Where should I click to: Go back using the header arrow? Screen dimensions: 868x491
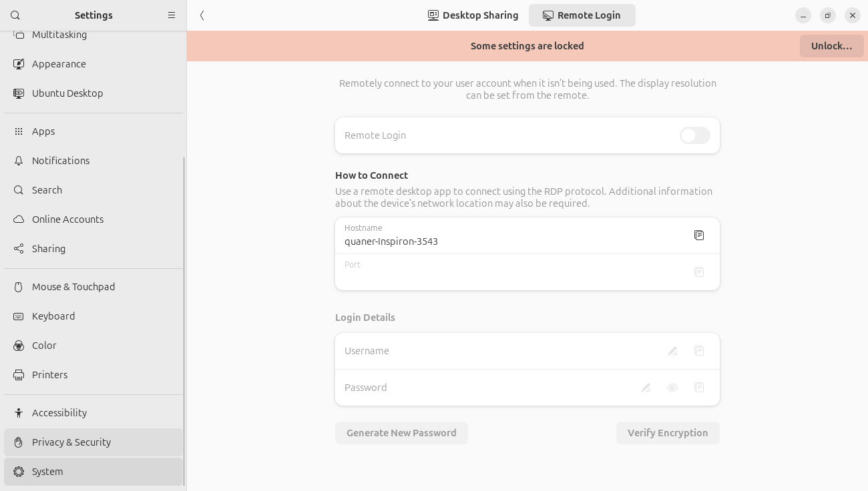tap(202, 15)
